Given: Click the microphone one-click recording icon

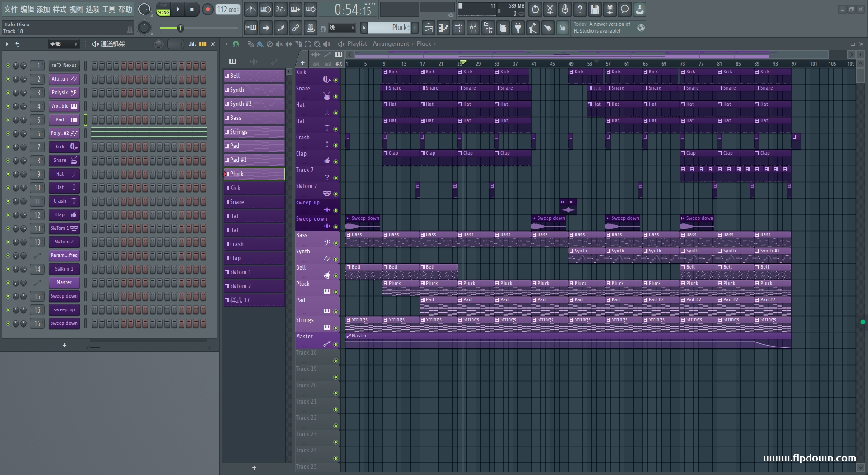Looking at the screenshot, I should click(565, 9).
